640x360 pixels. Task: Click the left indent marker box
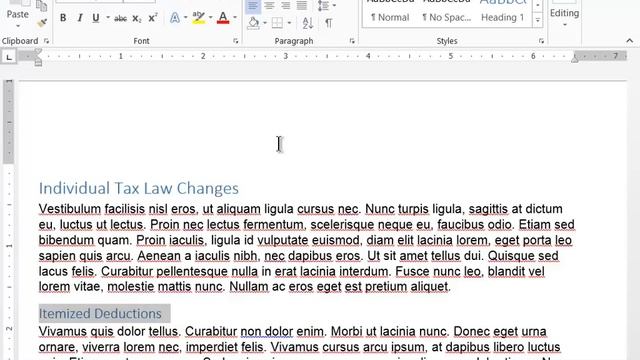[x=38, y=63]
